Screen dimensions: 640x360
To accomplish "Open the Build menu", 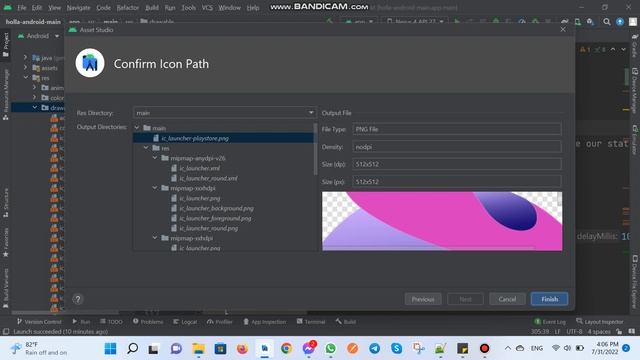I will point(152,7).
